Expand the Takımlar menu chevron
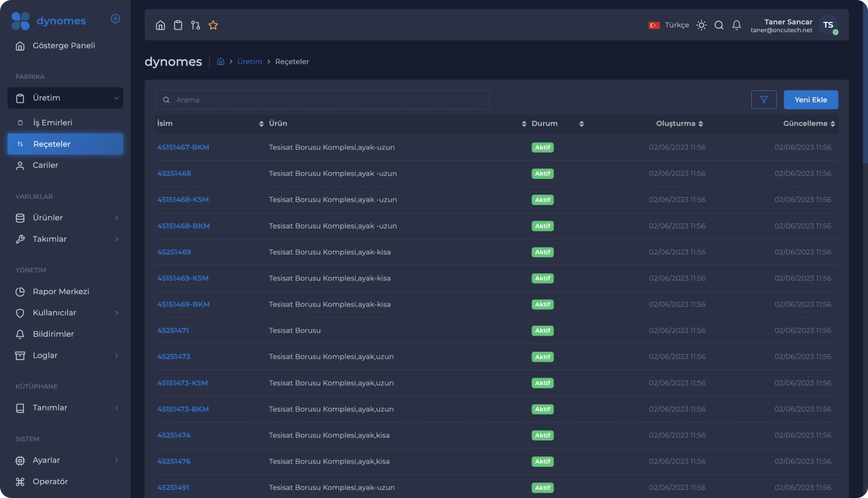Image resolution: width=868 pixels, height=498 pixels. (116, 239)
